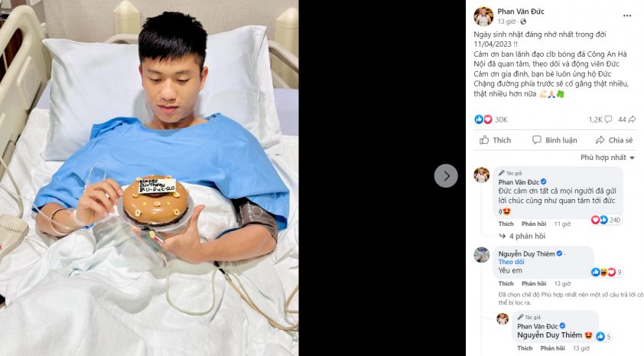Screen dimensions: 644x356
Task: Click the Bình luận comment button
Action: [x=555, y=140]
